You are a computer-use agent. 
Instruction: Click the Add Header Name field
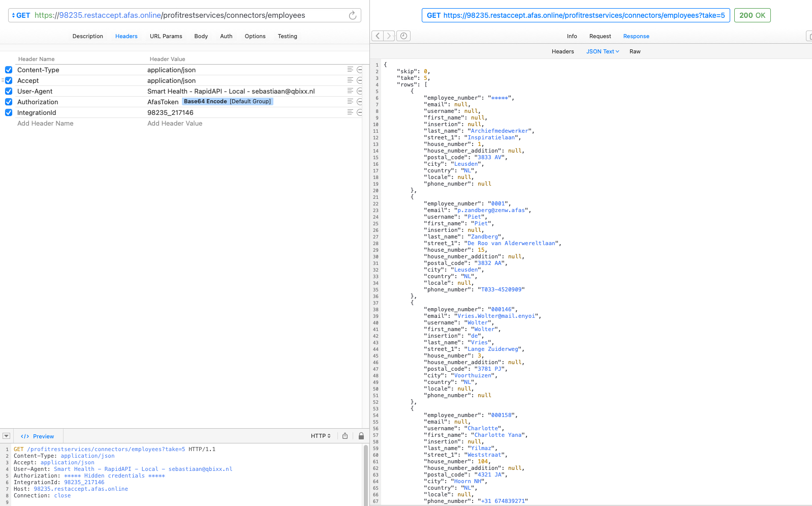[45, 123]
